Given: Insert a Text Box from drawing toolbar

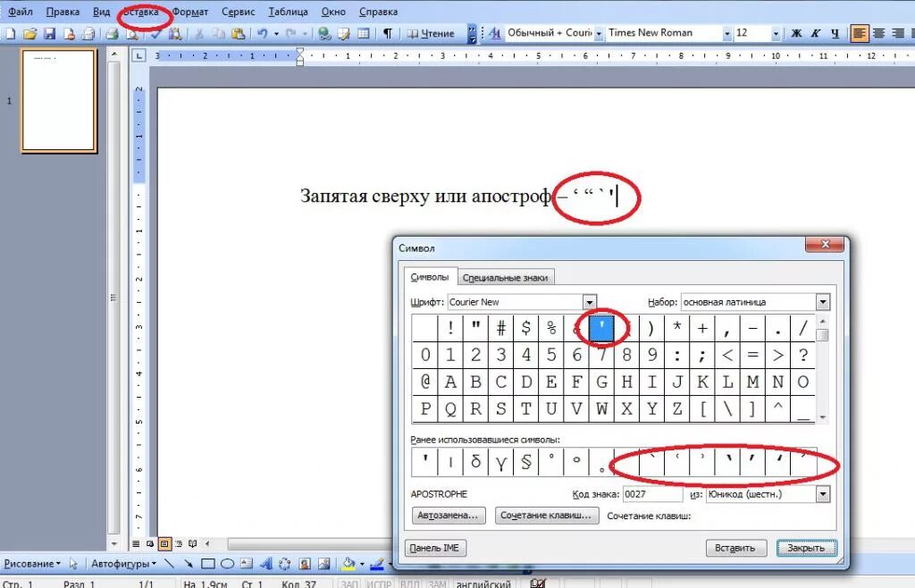Looking at the screenshot, I should tap(247, 564).
